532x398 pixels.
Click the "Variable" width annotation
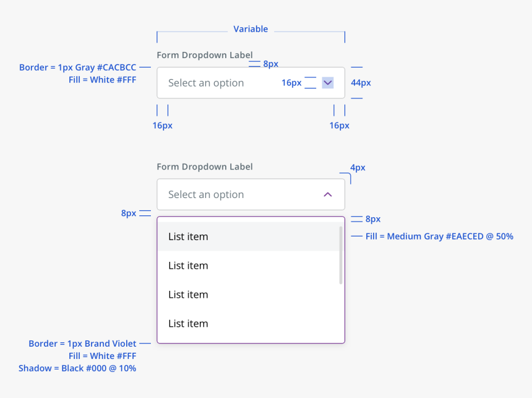(x=251, y=29)
